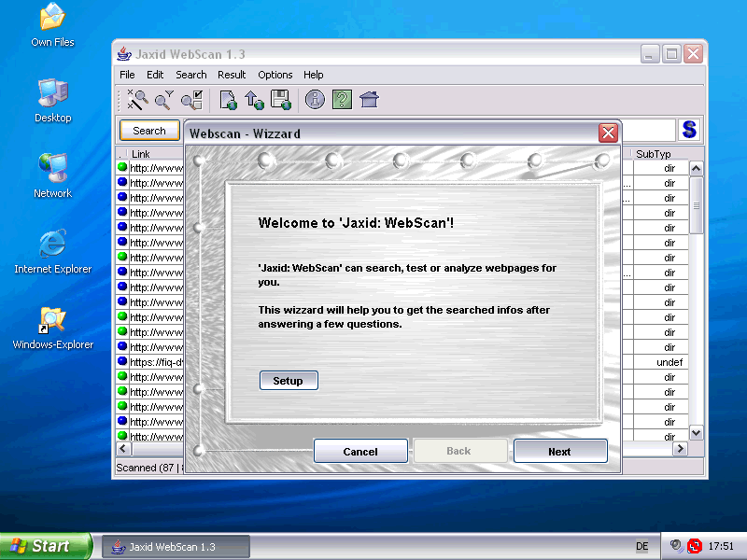Click the green question mark help icon

coord(342,100)
